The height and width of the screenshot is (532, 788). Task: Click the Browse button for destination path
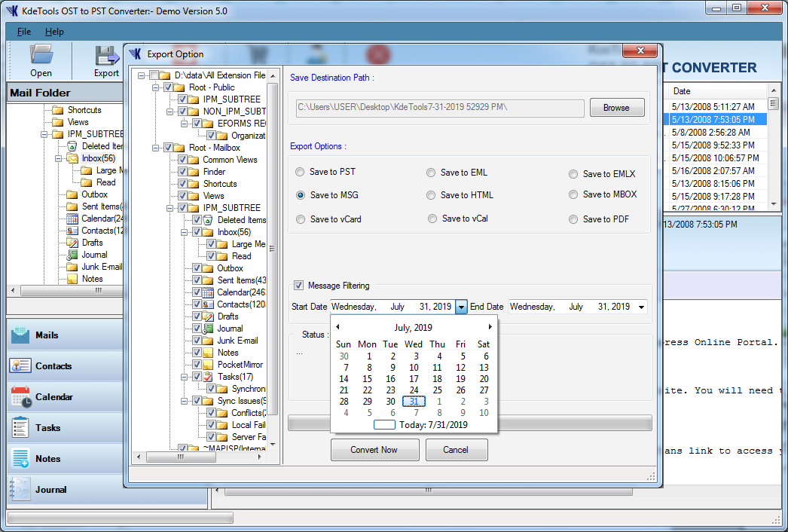617,108
